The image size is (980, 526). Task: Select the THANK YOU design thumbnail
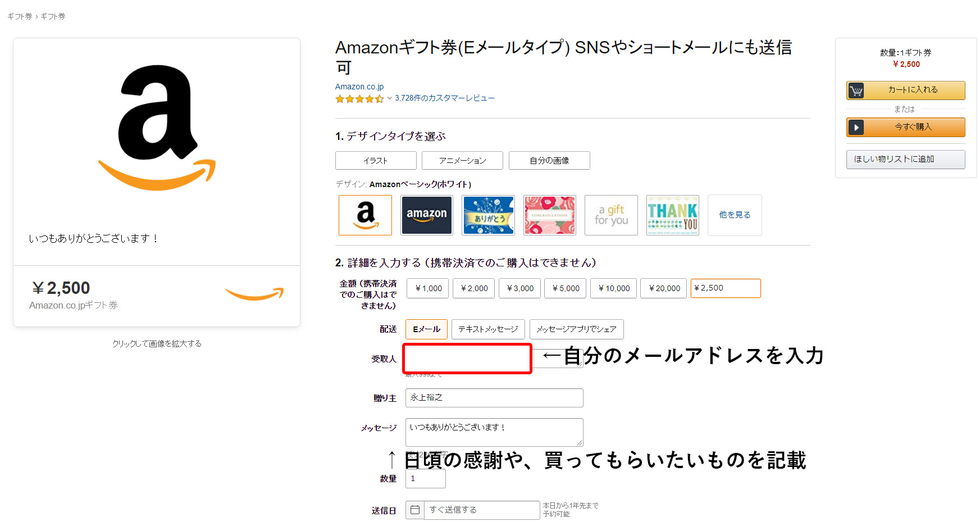[673, 215]
